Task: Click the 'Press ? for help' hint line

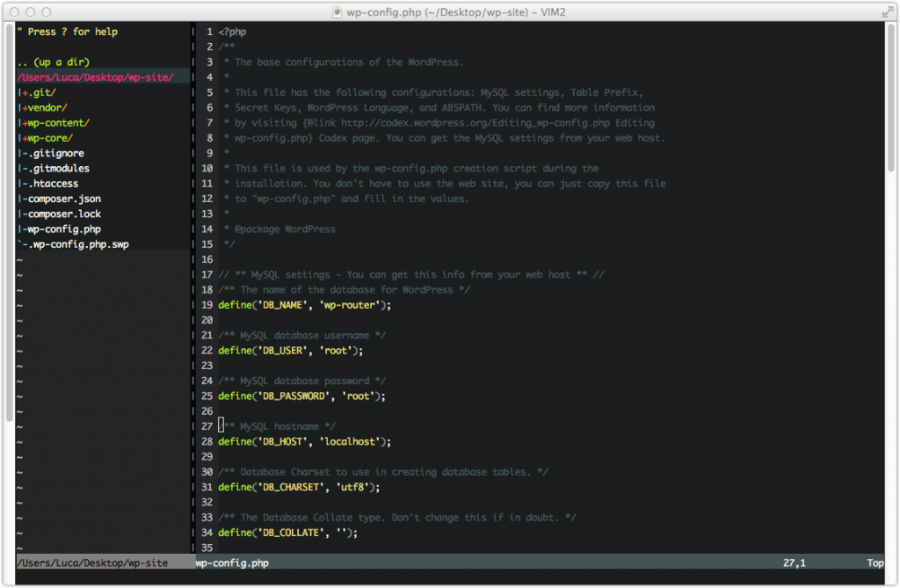Action: click(68, 32)
